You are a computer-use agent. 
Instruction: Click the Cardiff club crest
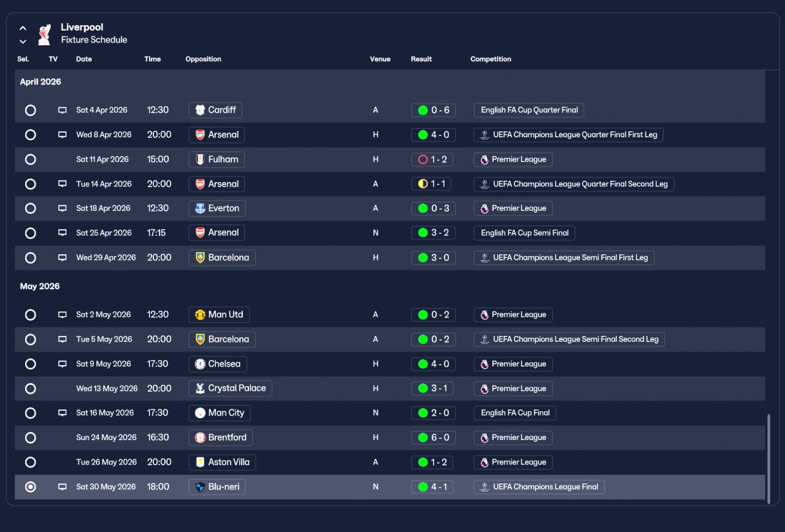click(200, 110)
